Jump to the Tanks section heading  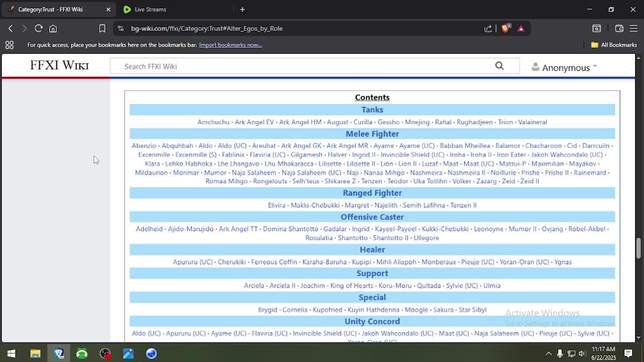tap(372, 110)
